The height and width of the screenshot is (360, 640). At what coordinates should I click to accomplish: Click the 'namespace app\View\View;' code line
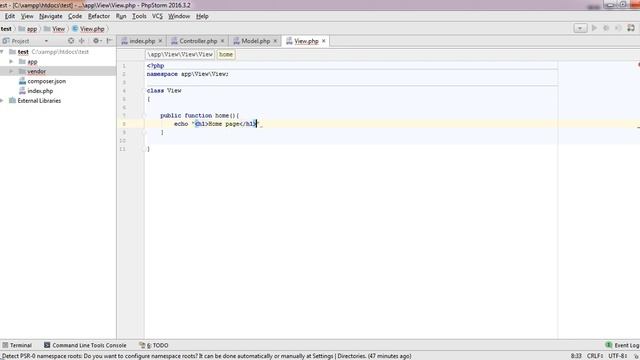click(x=188, y=74)
